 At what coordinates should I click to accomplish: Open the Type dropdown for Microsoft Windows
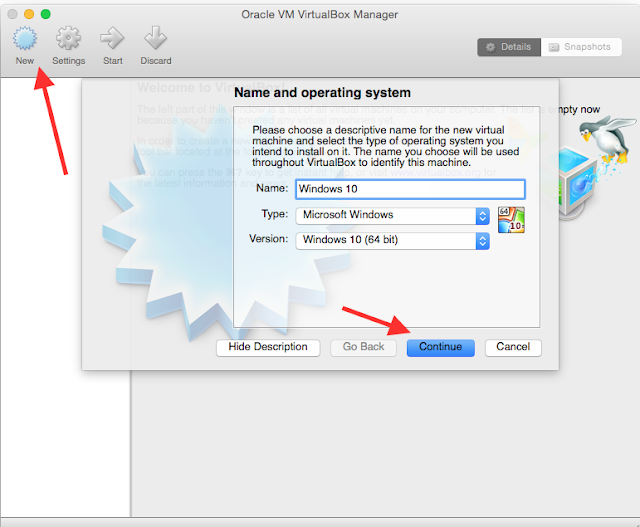click(392, 215)
